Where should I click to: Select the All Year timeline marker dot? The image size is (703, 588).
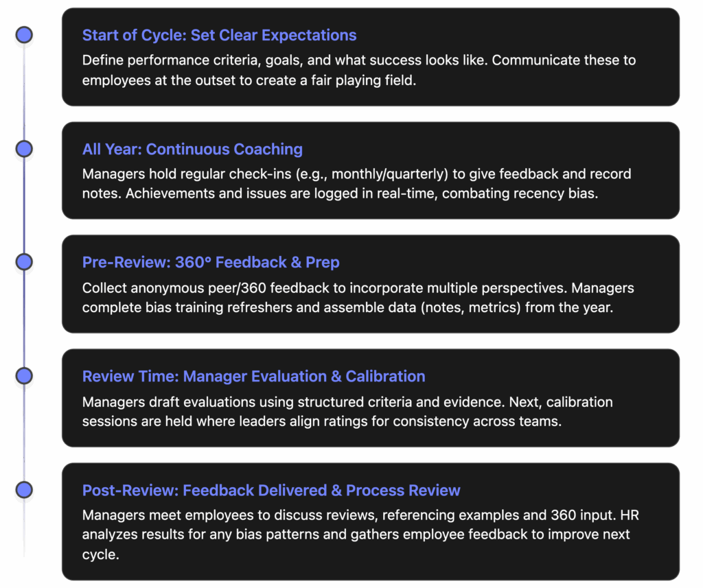click(25, 149)
